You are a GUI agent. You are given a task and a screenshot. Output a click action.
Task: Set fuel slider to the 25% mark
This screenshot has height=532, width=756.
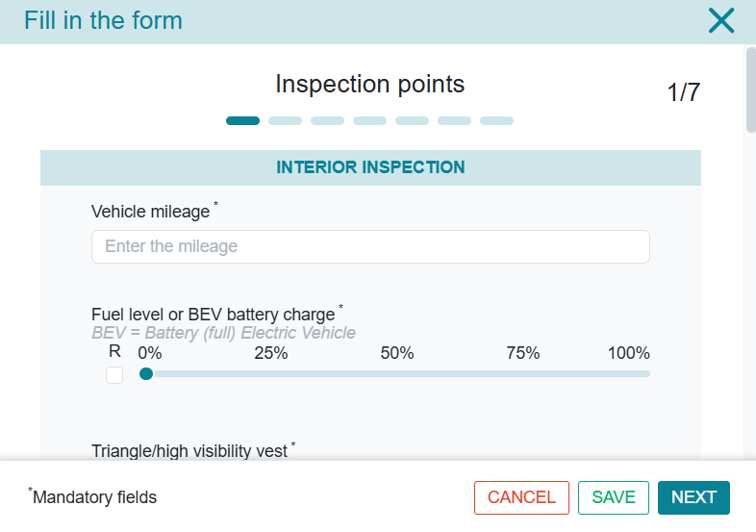pos(272,374)
